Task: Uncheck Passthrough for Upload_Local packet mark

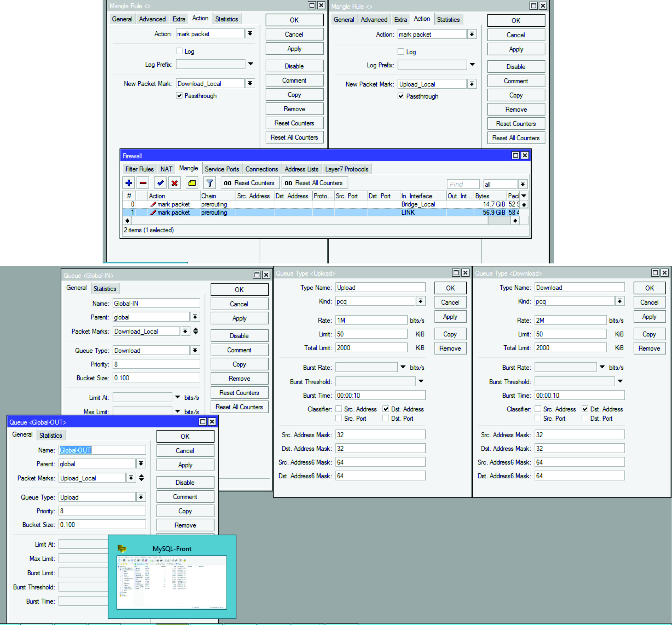Action: (401, 96)
